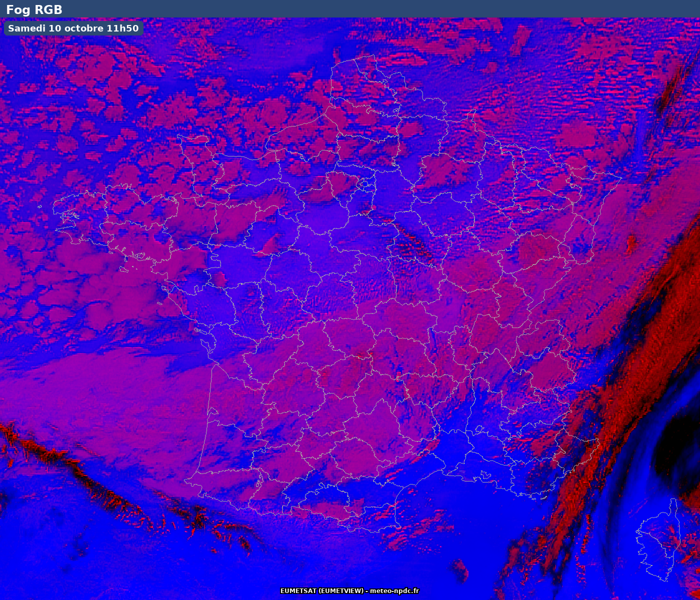Click the "Samedi 10 octobre 11h50" timestamp label
Screen dimensions: 700x600
(x=73, y=28)
